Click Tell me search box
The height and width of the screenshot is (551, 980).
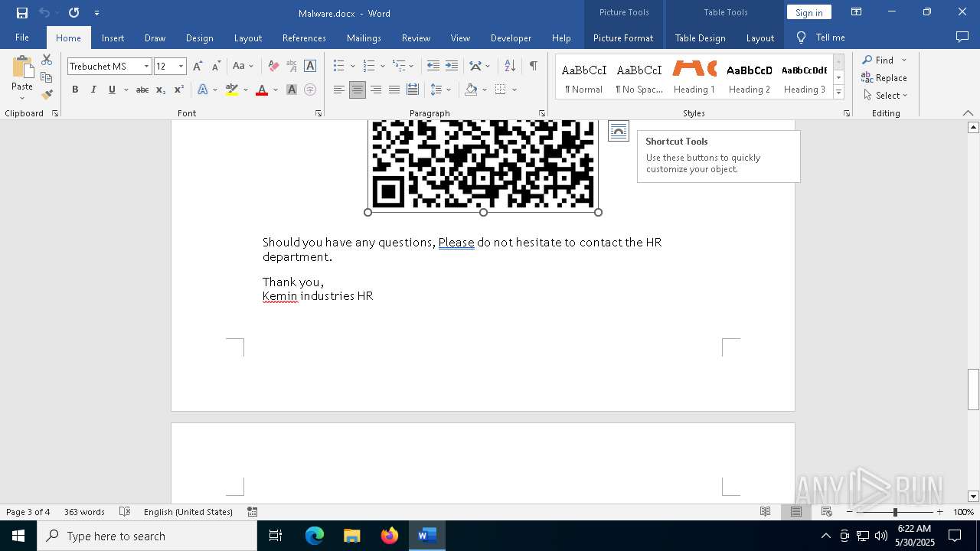(x=821, y=37)
